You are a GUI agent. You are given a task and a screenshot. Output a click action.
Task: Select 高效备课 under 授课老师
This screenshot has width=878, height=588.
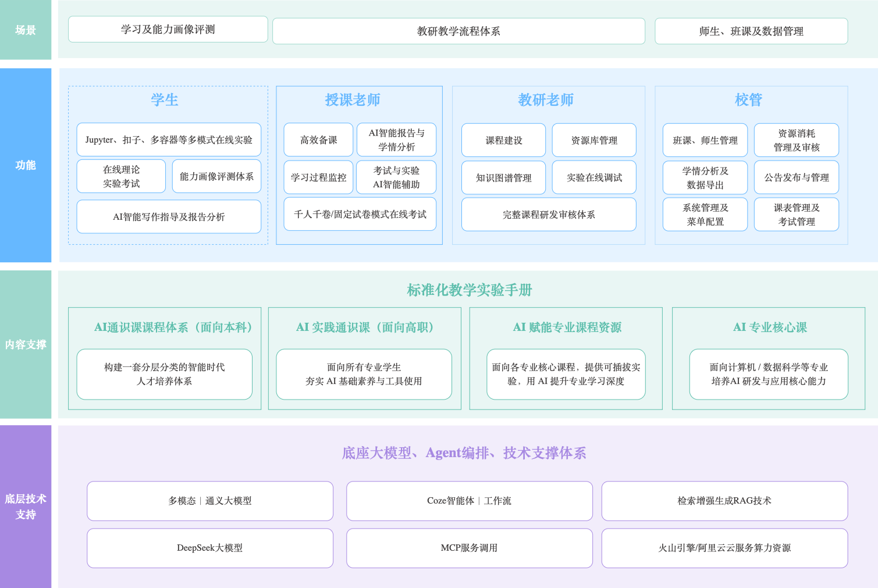point(318,140)
